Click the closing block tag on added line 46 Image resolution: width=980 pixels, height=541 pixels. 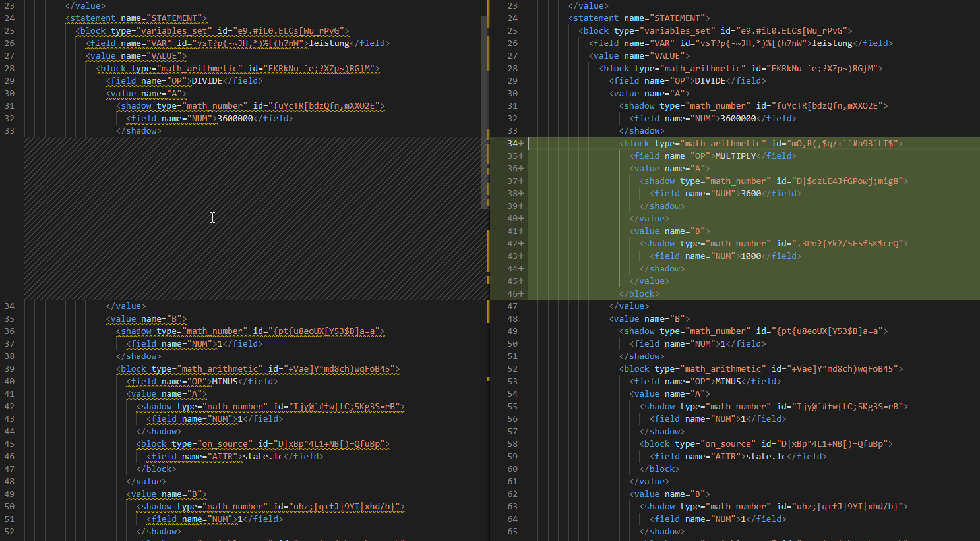click(639, 294)
